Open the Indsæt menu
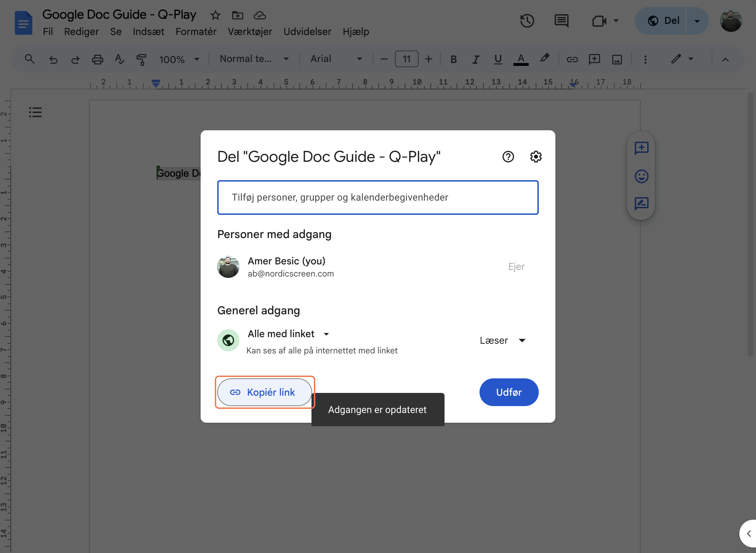 tap(148, 32)
